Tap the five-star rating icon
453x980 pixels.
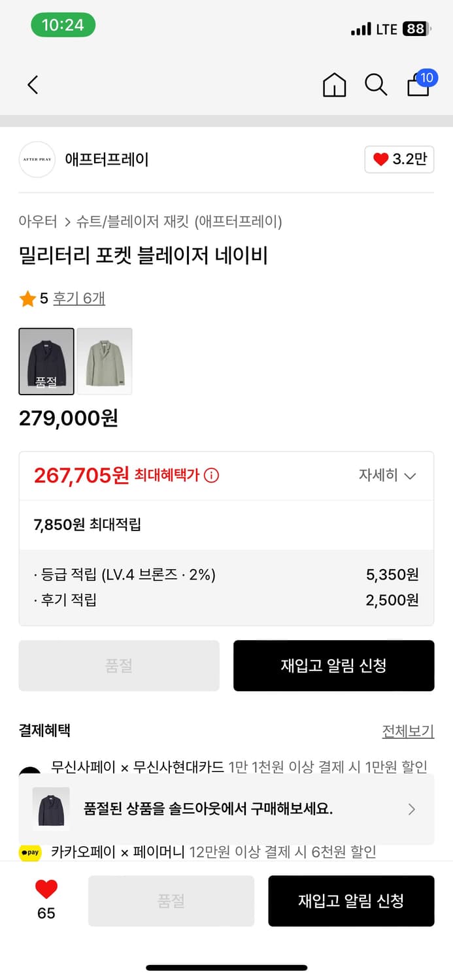[x=27, y=299]
